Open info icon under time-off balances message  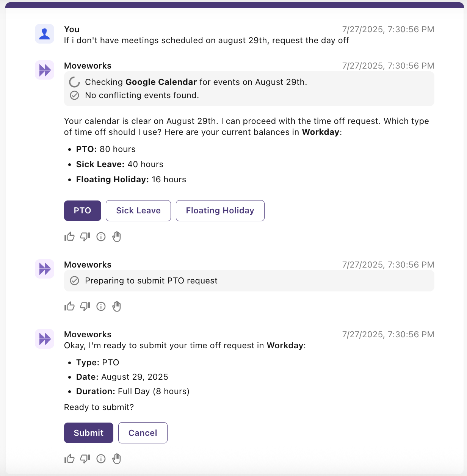[x=101, y=237]
